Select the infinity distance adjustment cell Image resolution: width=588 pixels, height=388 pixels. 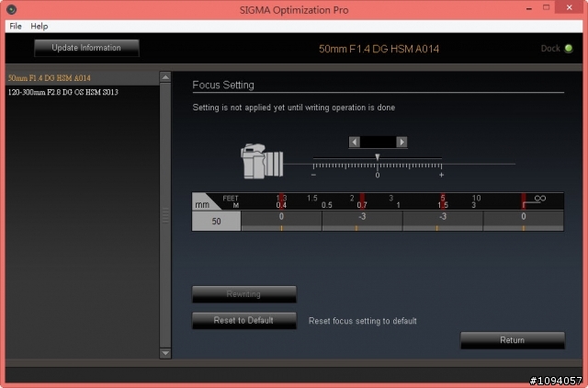point(524,221)
